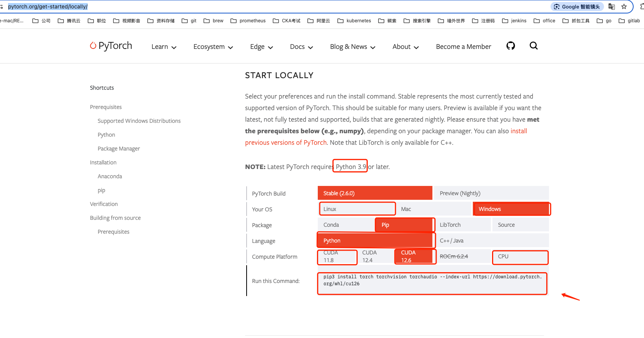Screen dimensions: 644x338
Task: Open the 资料存储 bookmark folder
Action: click(x=161, y=21)
